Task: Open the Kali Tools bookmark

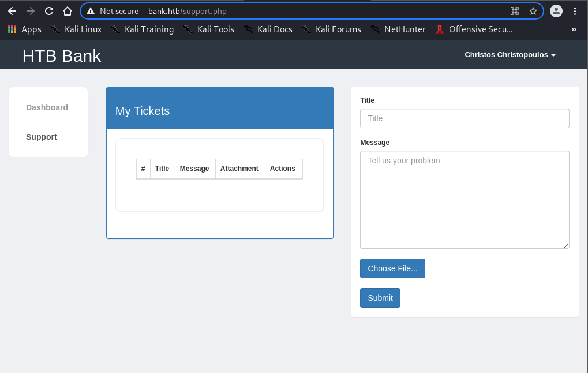Action: click(x=209, y=29)
